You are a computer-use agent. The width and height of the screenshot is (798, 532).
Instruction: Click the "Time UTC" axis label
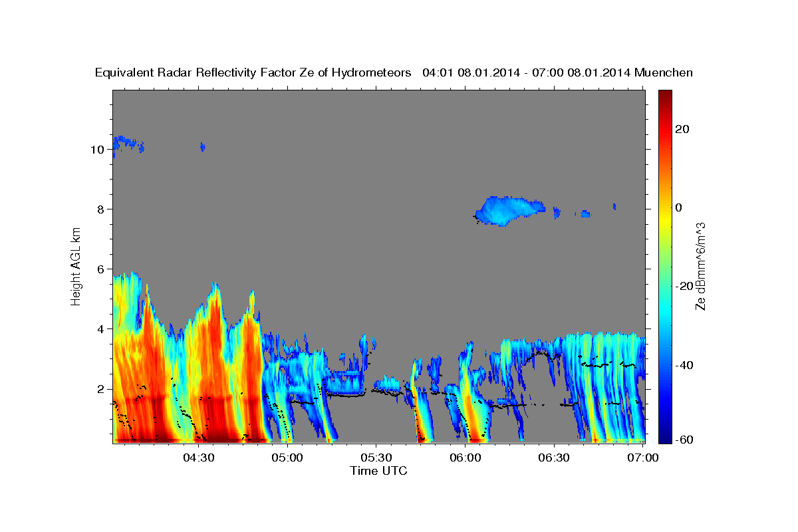[x=378, y=471]
